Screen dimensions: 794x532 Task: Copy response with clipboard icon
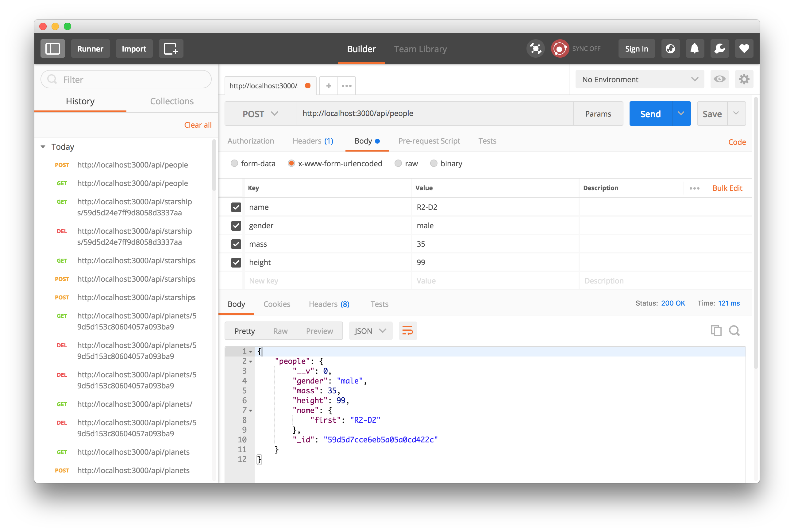716,330
